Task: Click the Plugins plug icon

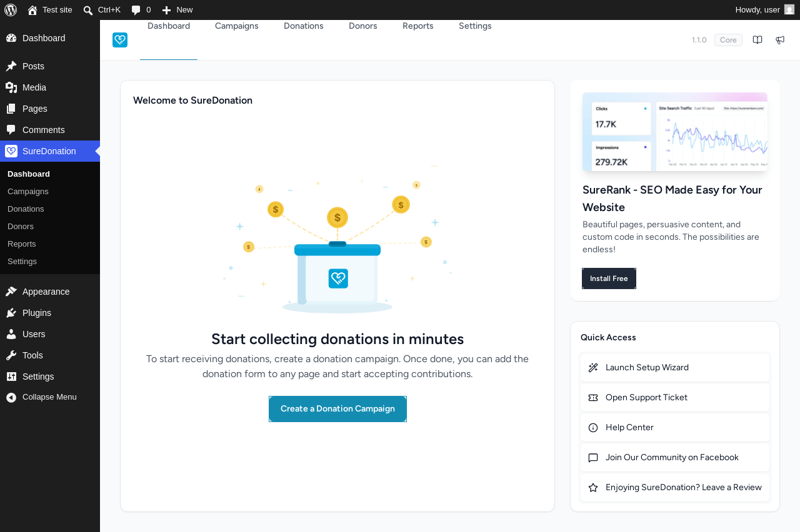Action: [11, 313]
